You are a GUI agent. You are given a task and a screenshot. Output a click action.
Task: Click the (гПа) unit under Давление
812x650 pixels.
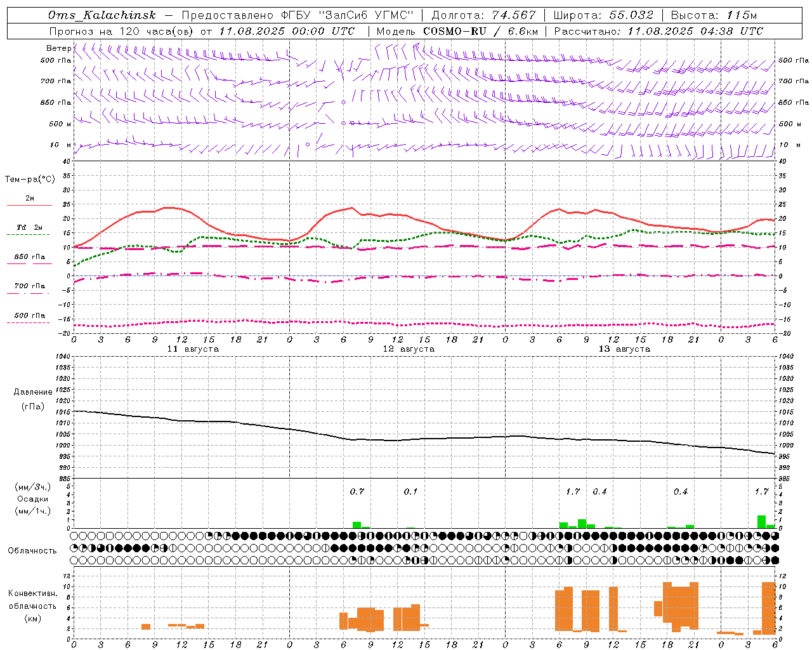tap(33, 406)
